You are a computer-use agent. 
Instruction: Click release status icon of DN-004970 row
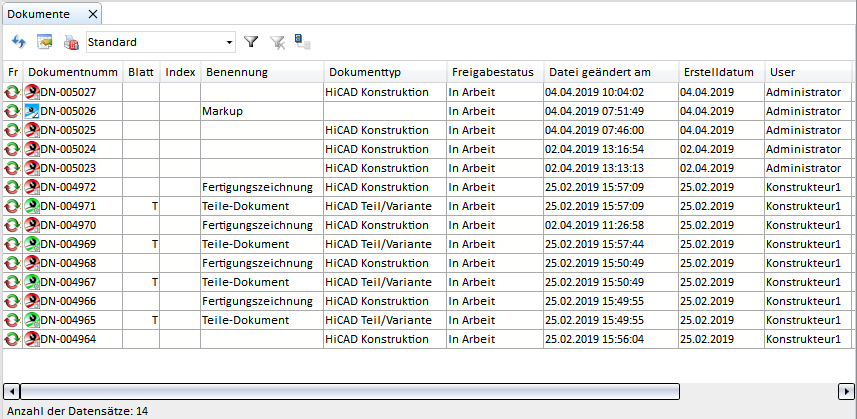pos(12,225)
